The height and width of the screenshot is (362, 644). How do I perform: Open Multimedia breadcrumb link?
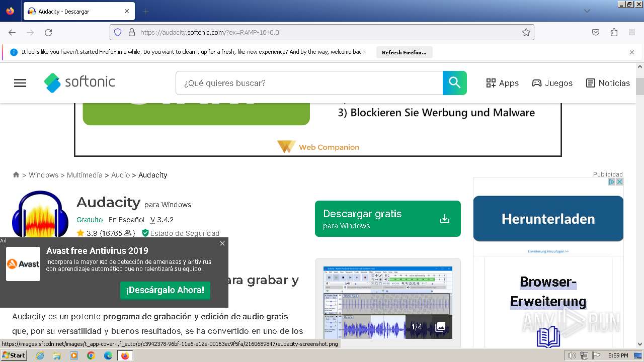pos(85,175)
